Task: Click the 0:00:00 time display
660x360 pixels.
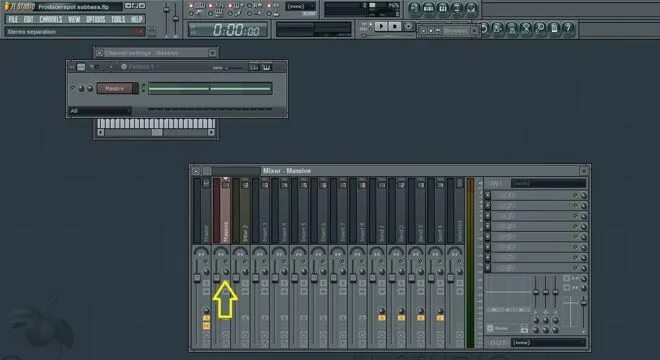Action: click(x=228, y=30)
